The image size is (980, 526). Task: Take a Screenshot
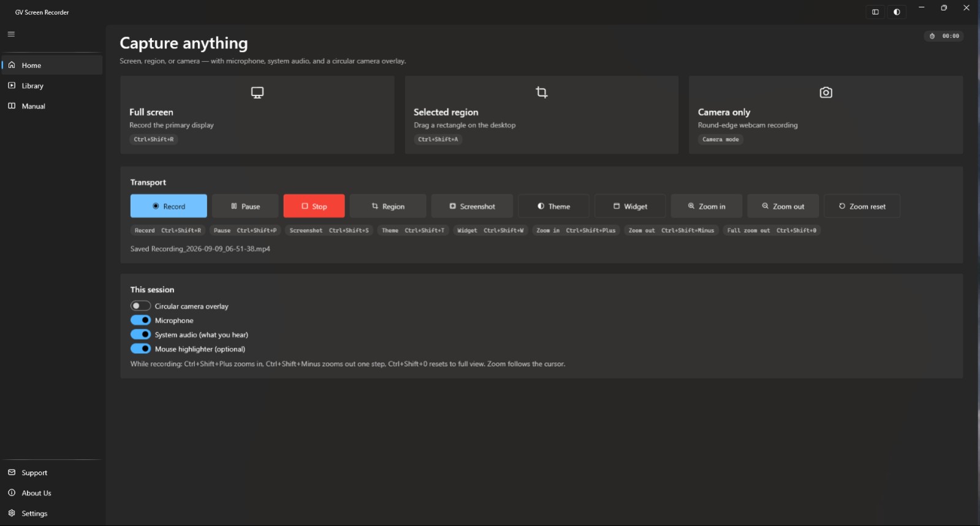coord(472,206)
